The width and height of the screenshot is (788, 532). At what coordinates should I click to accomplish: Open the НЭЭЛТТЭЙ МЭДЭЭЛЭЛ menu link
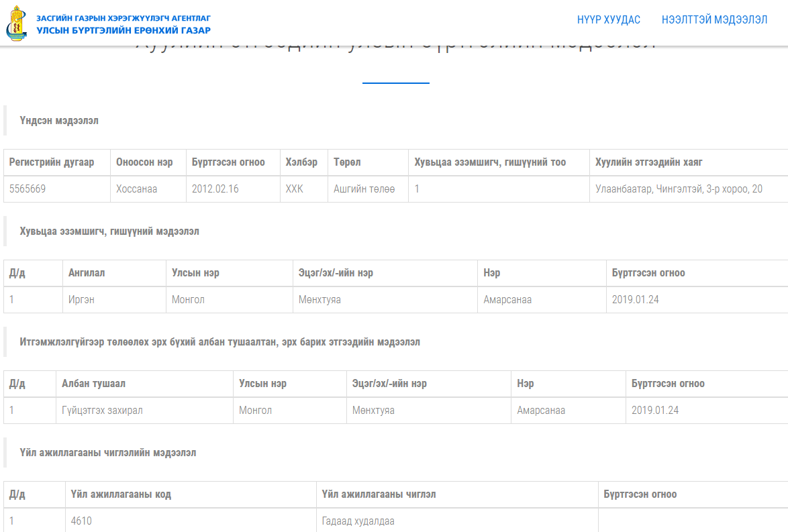click(714, 20)
